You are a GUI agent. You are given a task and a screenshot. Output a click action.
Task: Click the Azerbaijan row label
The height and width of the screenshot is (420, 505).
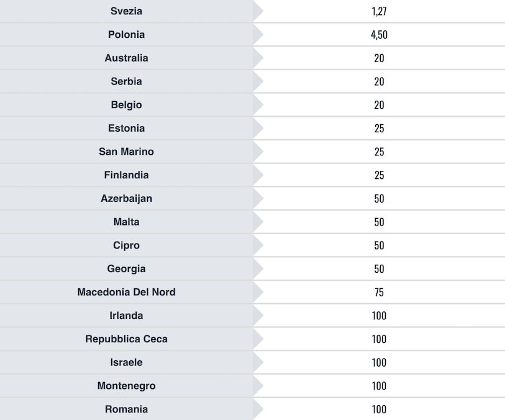126,198
